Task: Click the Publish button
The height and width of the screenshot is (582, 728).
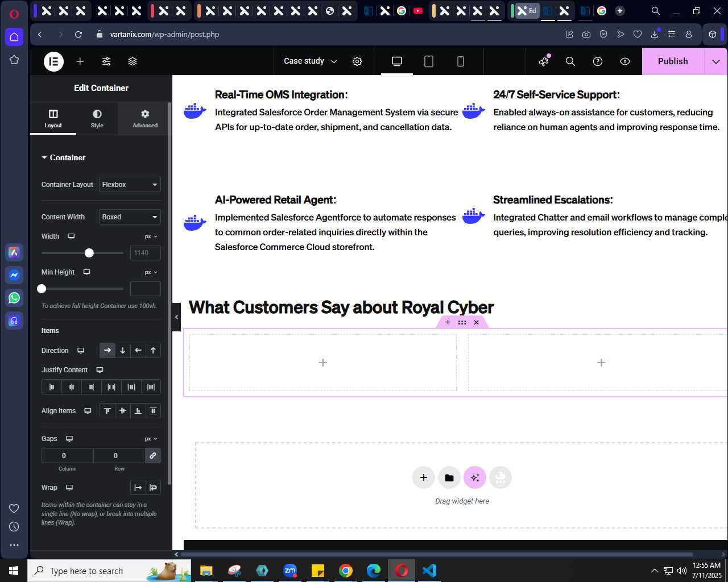Action: 673,61
